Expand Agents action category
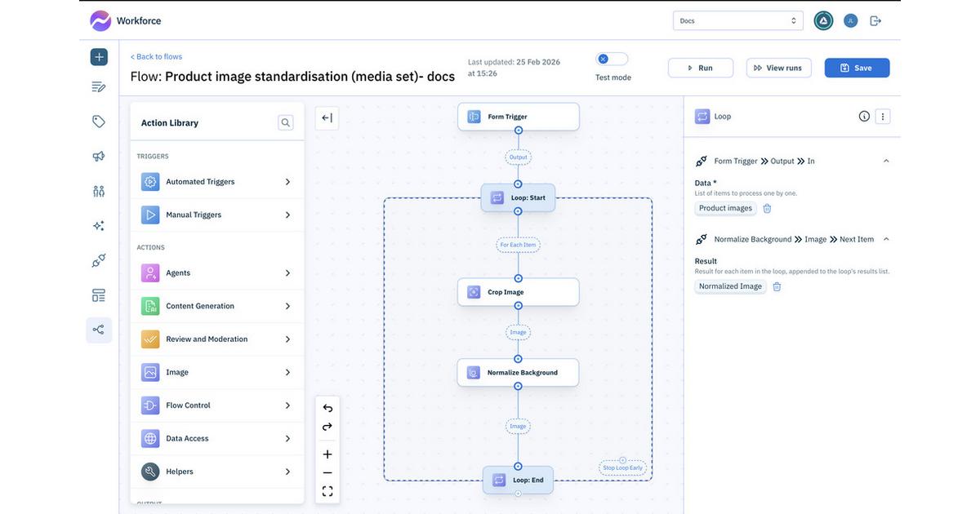Screen dimensions: 980x514 [x=217, y=273]
